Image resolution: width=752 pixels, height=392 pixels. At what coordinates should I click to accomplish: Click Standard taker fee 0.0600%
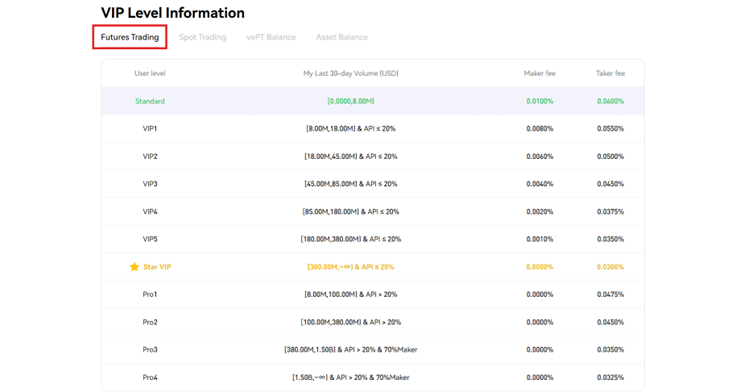[611, 101]
